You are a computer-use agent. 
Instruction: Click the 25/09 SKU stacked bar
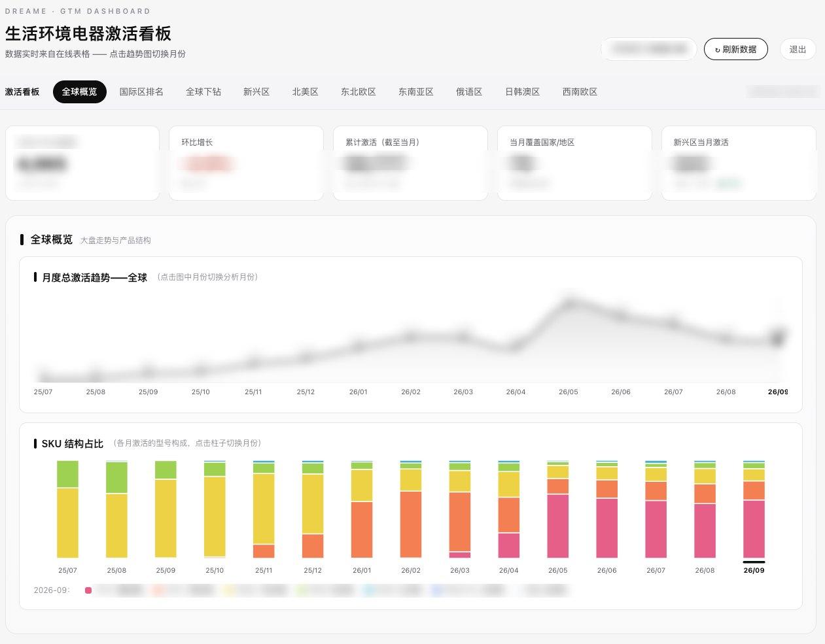[x=166, y=509]
